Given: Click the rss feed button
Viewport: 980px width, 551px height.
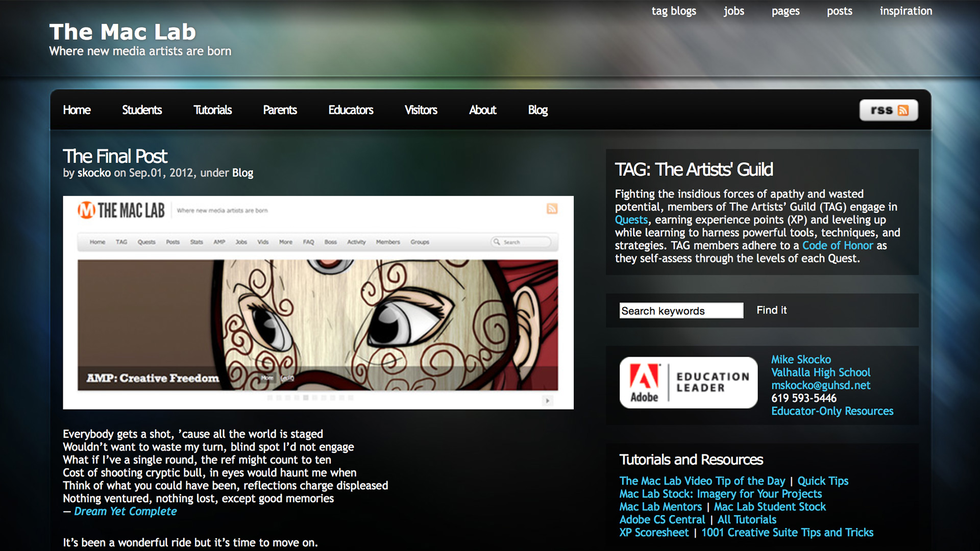Looking at the screenshot, I should point(889,110).
